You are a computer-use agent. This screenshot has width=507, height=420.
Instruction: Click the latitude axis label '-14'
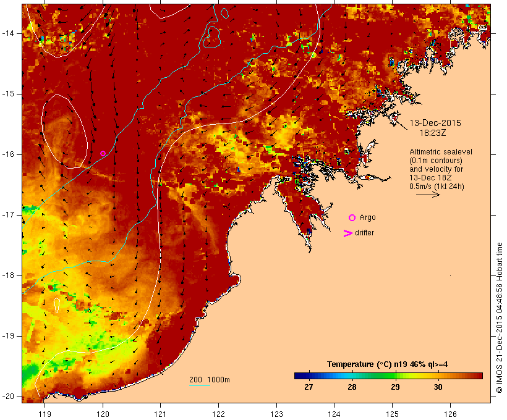tap(8, 33)
